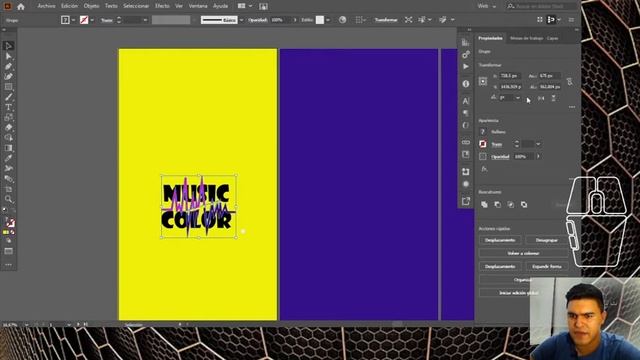Click the Recolor artwork icon in control bar

(x=342, y=20)
